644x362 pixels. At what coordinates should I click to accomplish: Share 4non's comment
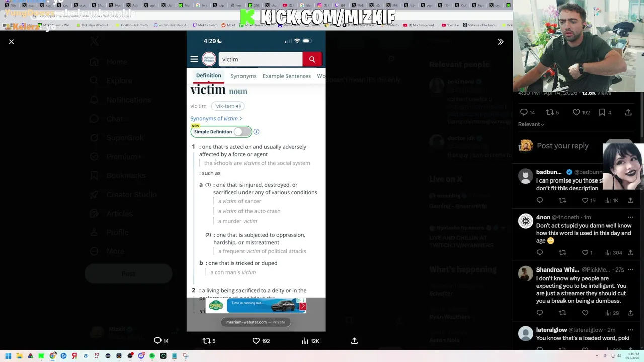tap(630, 252)
